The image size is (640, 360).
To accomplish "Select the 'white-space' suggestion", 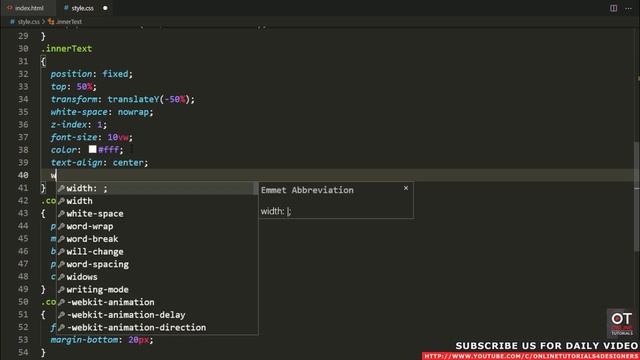I will pyautogui.click(x=157, y=213).
